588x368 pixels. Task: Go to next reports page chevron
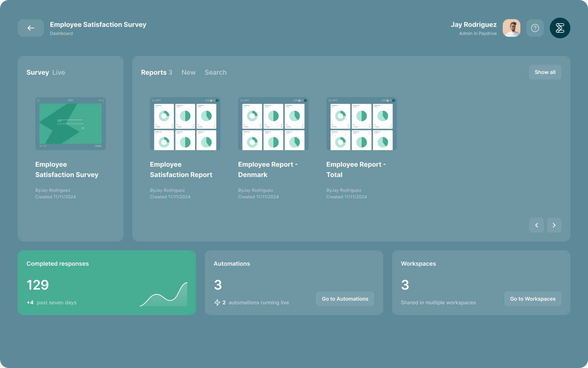point(554,225)
